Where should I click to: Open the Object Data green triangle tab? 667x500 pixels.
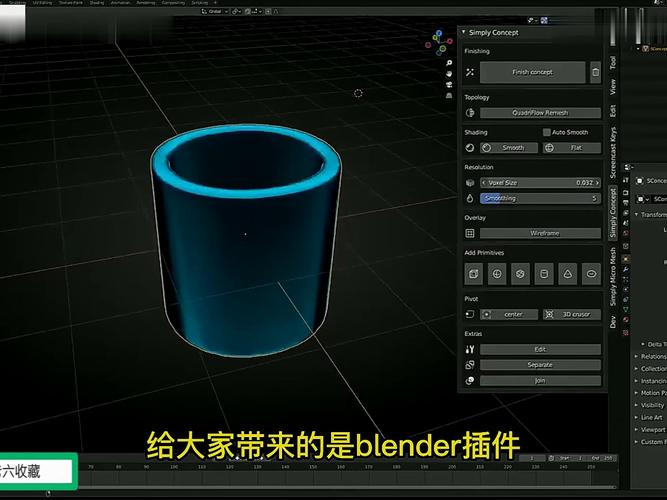(626, 310)
